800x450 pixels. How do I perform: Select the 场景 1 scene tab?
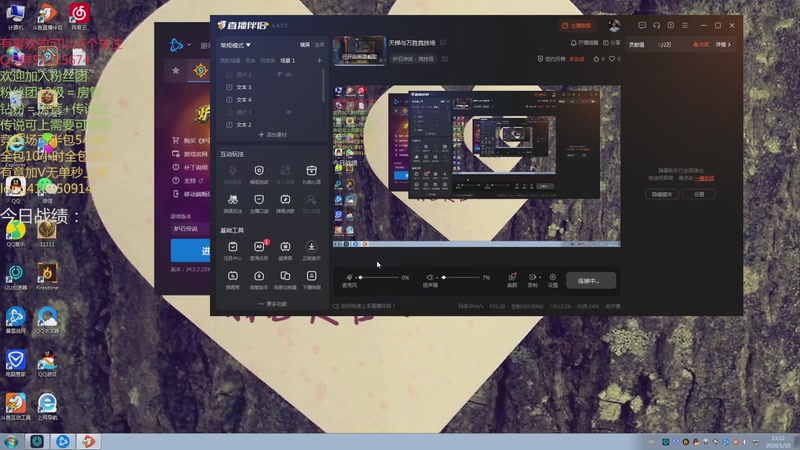[287, 60]
